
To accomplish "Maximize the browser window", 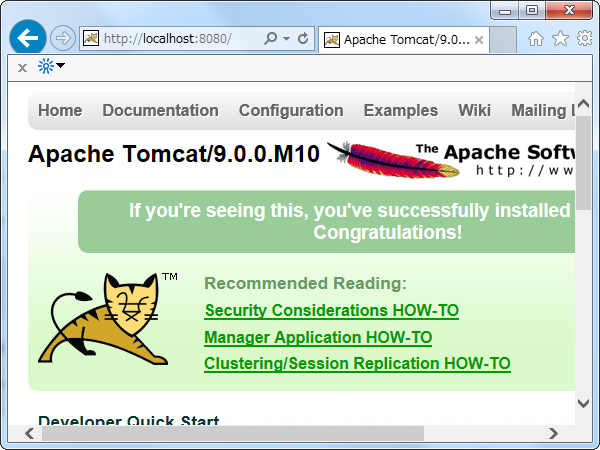I will [532, 11].
